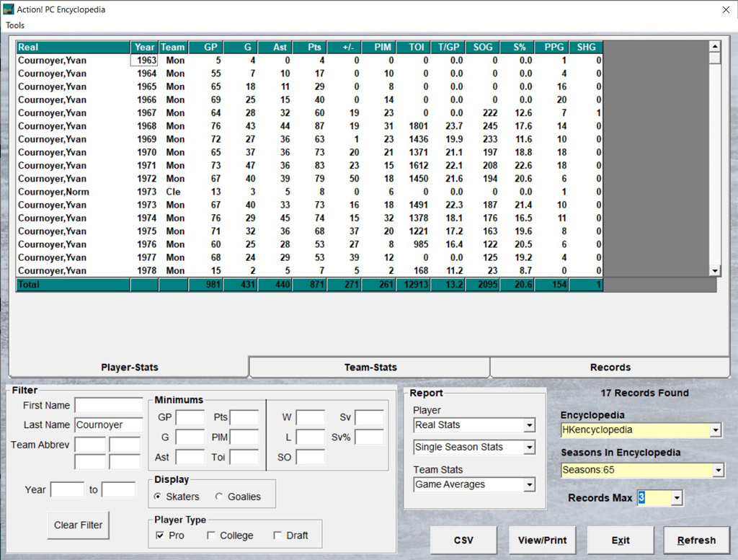Image resolution: width=738 pixels, height=560 pixels.
Task: Expand the Single Season Stats dropdown
Action: 530,448
